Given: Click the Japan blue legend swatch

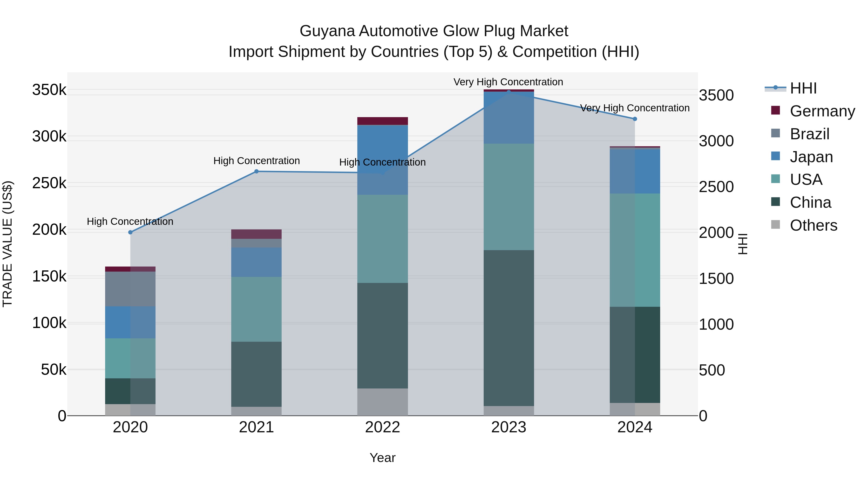Looking at the screenshot, I should (775, 156).
